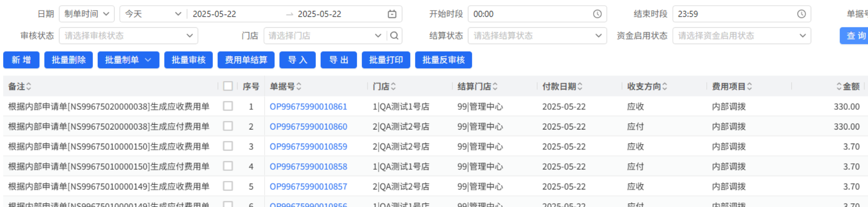868x207 pixels.
Task: Open the 结算状态 dropdown
Action: (537, 36)
